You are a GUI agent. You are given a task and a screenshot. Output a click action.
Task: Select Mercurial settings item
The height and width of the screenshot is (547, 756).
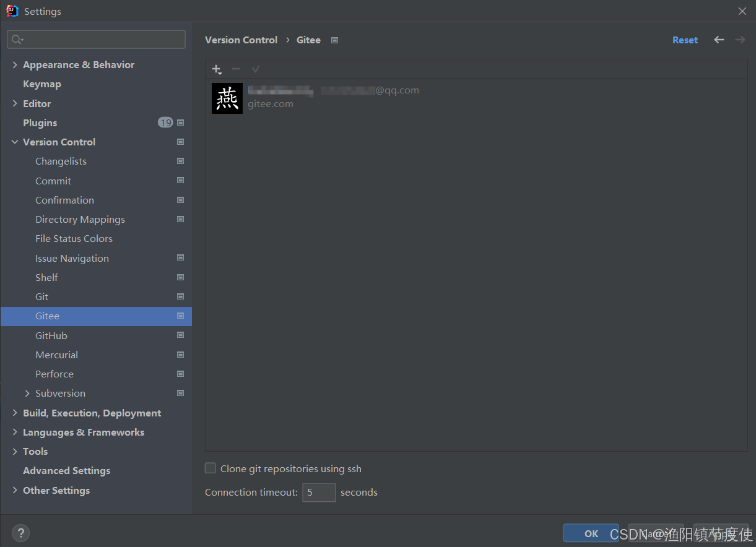pos(56,355)
